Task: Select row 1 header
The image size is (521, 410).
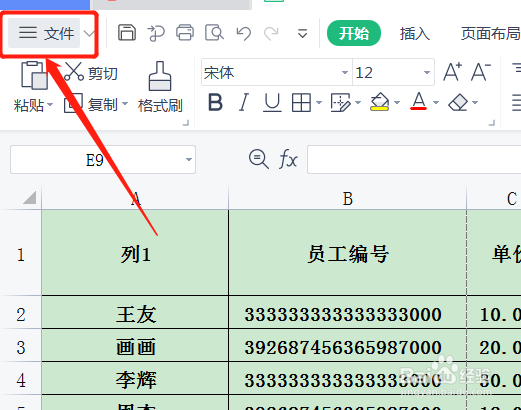Action: coord(21,253)
